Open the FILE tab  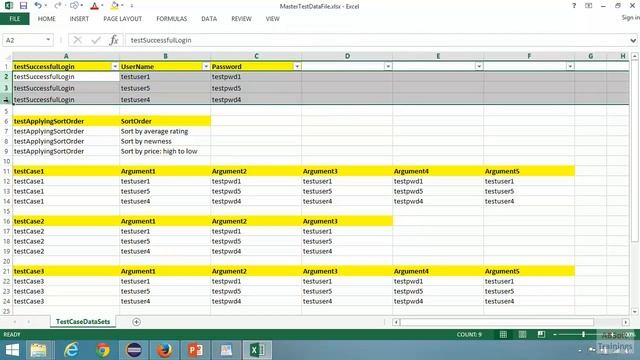15,19
